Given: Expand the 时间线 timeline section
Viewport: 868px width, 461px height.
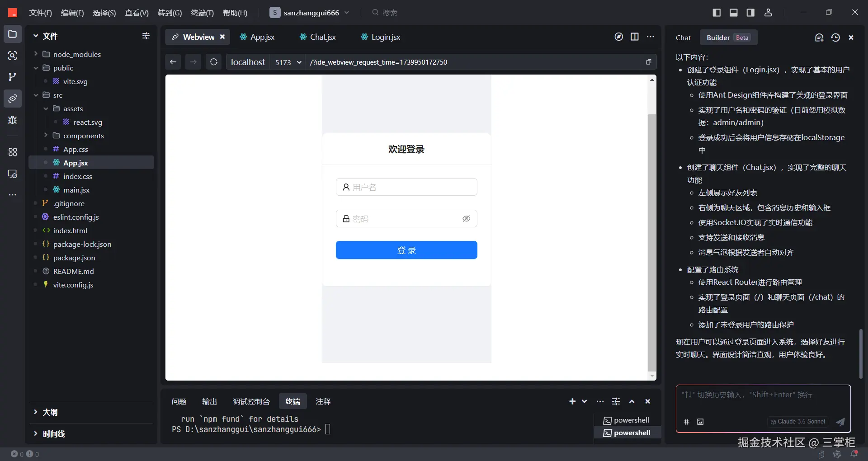Looking at the screenshot, I should [36, 433].
